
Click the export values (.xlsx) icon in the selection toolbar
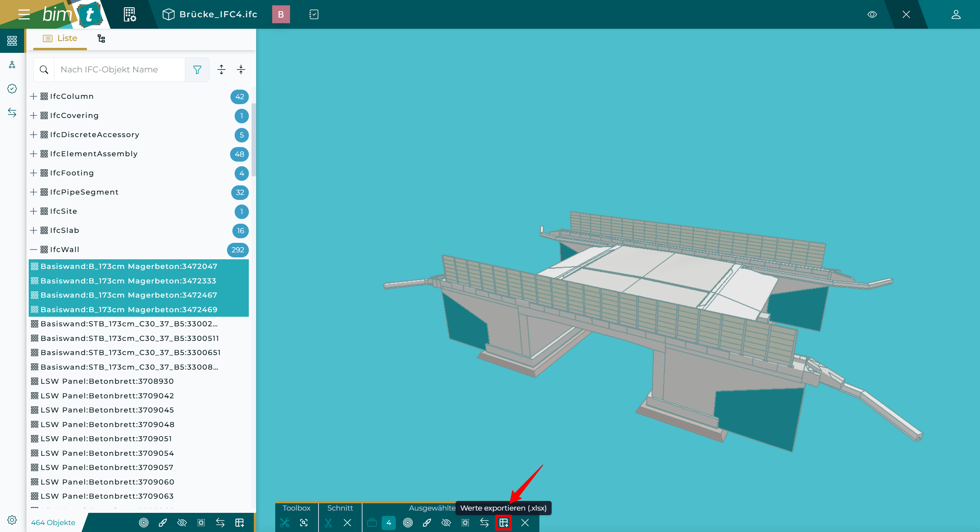[503, 522]
